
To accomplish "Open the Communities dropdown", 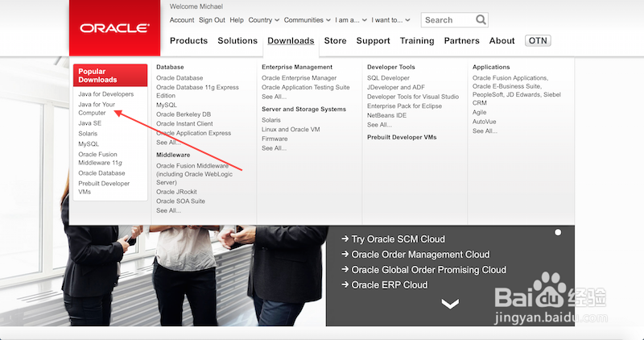I will [x=308, y=19].
